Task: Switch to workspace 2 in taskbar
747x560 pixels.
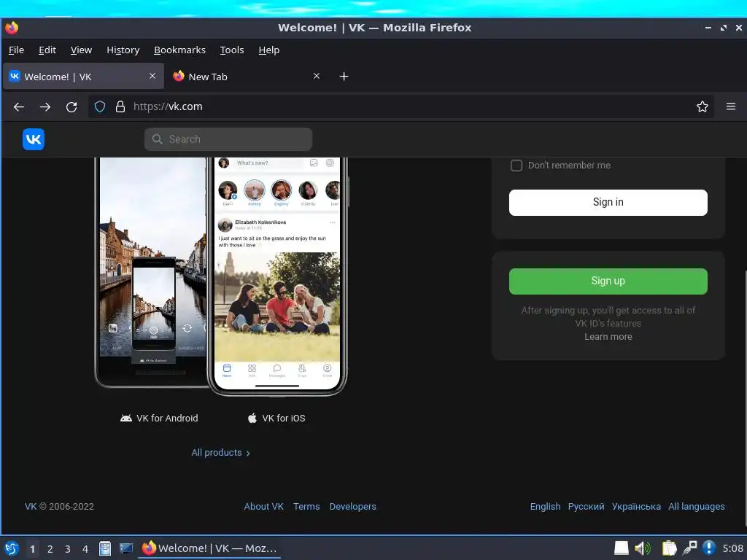Action: coord(50,549)
